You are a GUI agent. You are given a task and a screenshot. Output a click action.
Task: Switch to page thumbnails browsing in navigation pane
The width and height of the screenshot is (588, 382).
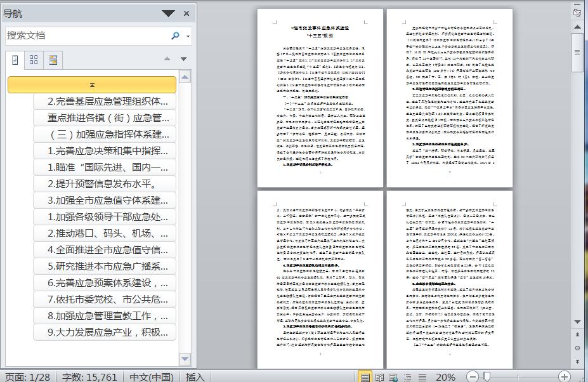(x=35, y=59)
